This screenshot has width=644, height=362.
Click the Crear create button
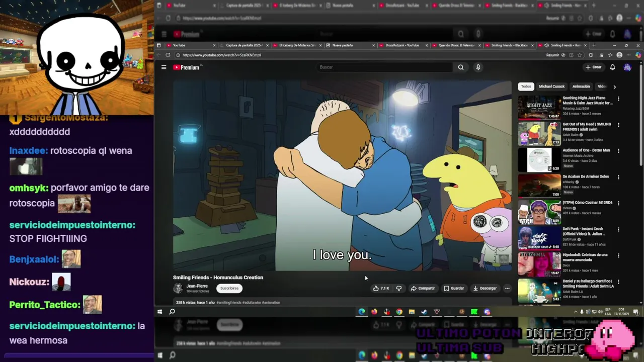point(594,67)
